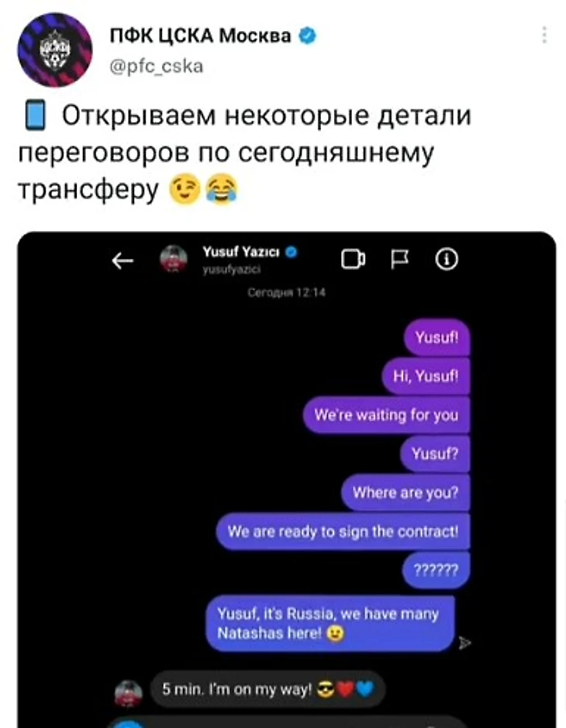Tap Yusuf Yazıcı's avatar in the chat header
566x728 pixels.
click(x=174, y=259)
